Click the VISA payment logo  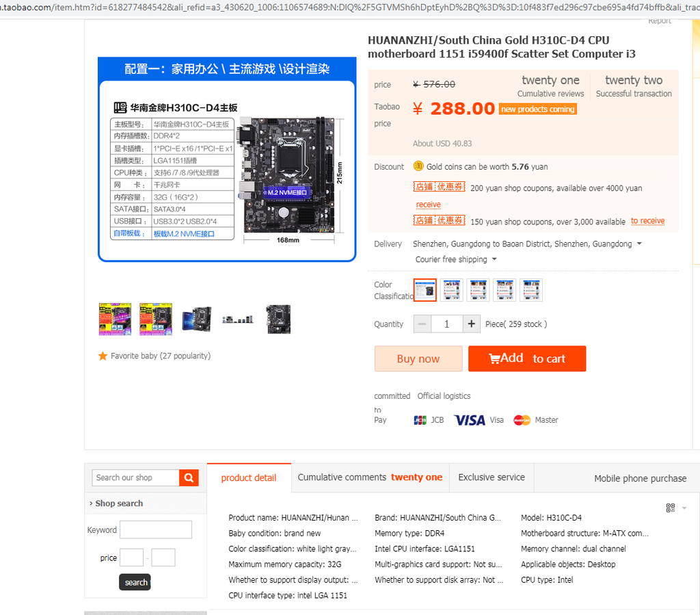pyautogui.click(x=470, y=420)
